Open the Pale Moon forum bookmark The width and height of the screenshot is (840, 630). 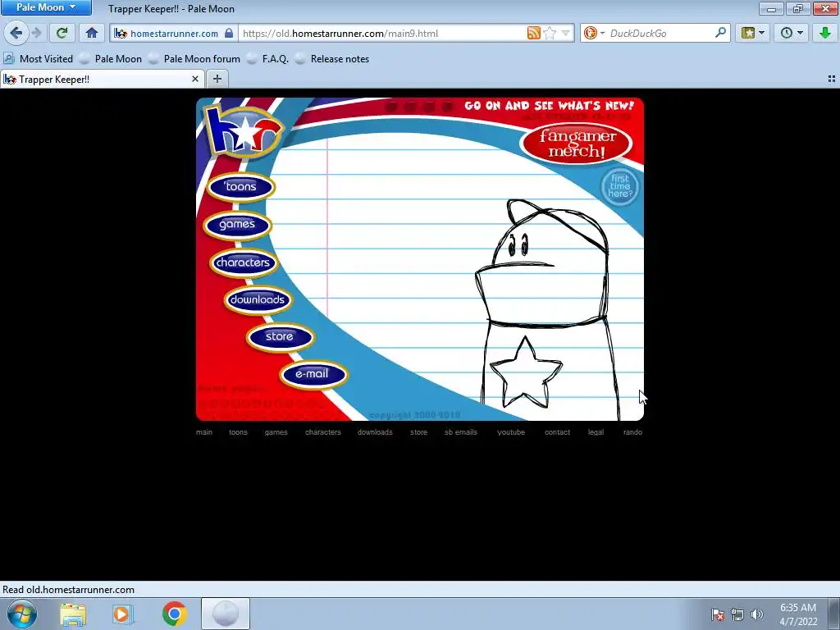point(194,59)
